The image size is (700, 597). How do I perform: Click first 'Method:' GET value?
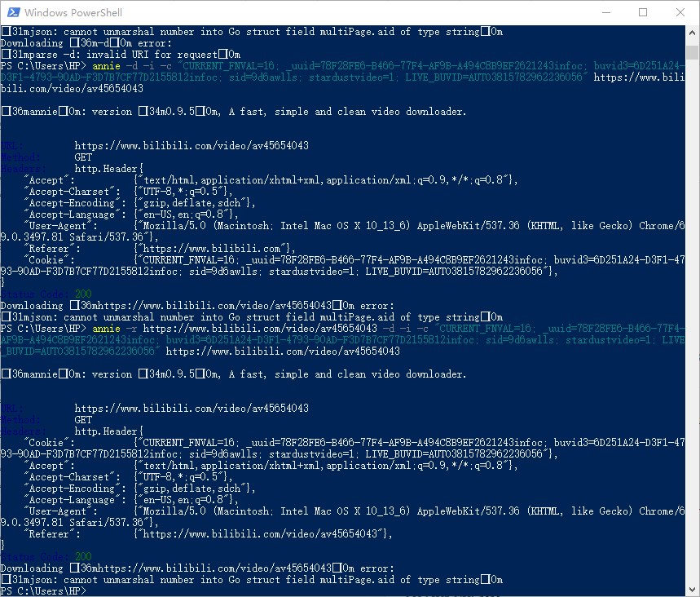83,157
